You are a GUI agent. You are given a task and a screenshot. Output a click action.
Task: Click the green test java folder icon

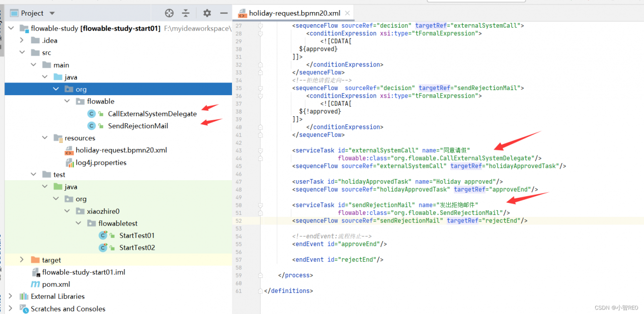click(x=58, y=187)
